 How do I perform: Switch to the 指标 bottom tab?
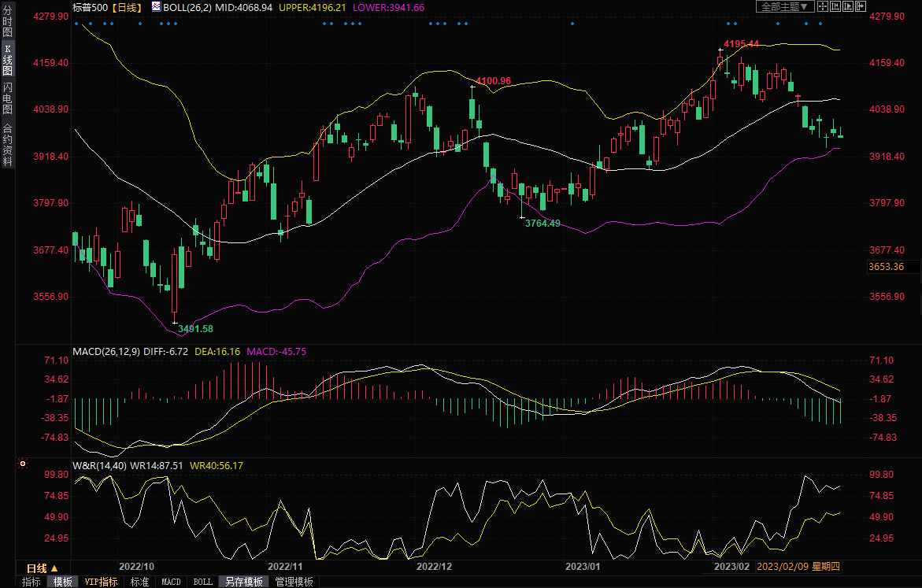31,582
